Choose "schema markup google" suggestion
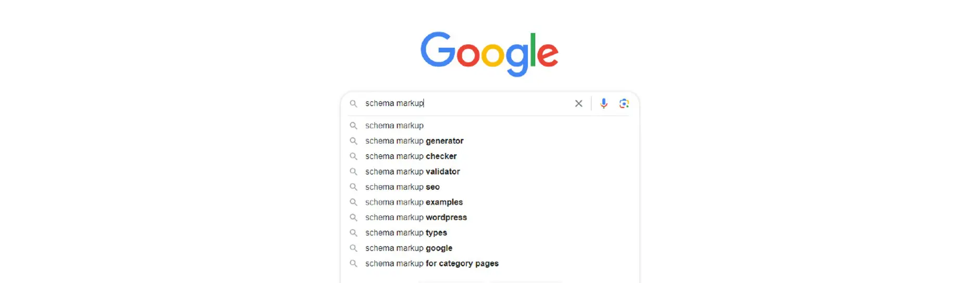This screenshot has height=283, width=980. 409,248
